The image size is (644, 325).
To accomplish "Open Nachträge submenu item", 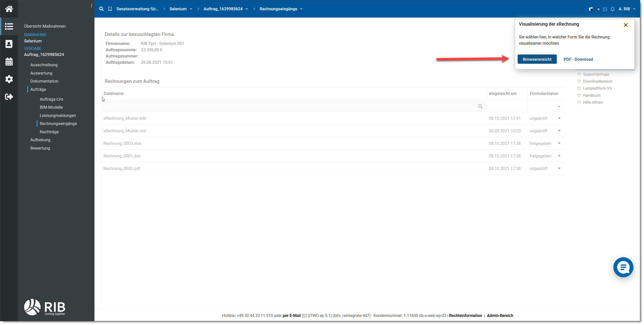I will click(x=49, y=132).
